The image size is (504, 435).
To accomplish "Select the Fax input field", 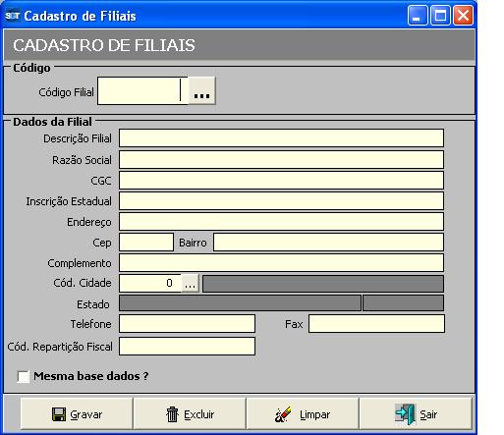I will (376, 324).
